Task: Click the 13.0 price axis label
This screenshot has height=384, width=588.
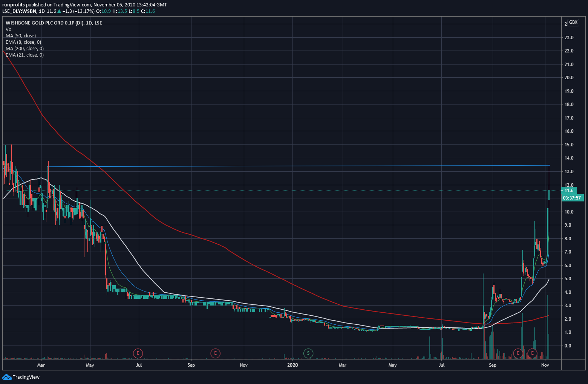Action: coord(569,172)
